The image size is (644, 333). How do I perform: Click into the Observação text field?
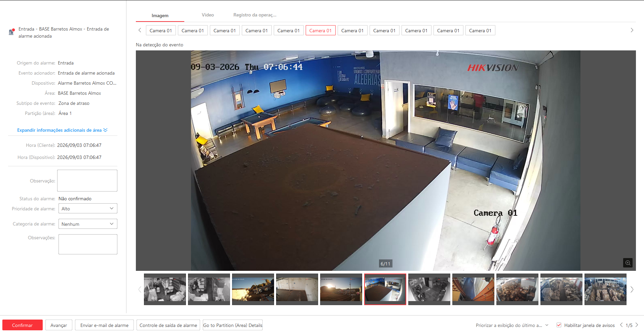[x=87, y=181]
